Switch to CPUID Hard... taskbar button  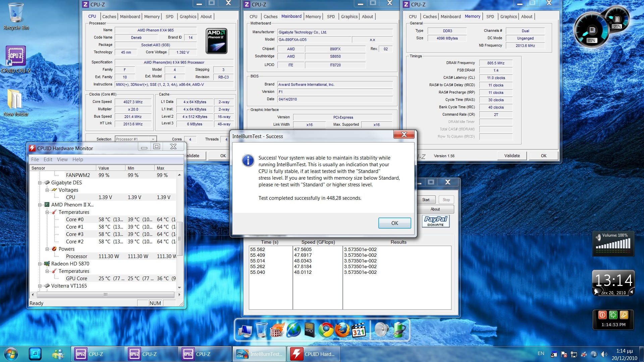pyautogui.click(x=313, y=354)
